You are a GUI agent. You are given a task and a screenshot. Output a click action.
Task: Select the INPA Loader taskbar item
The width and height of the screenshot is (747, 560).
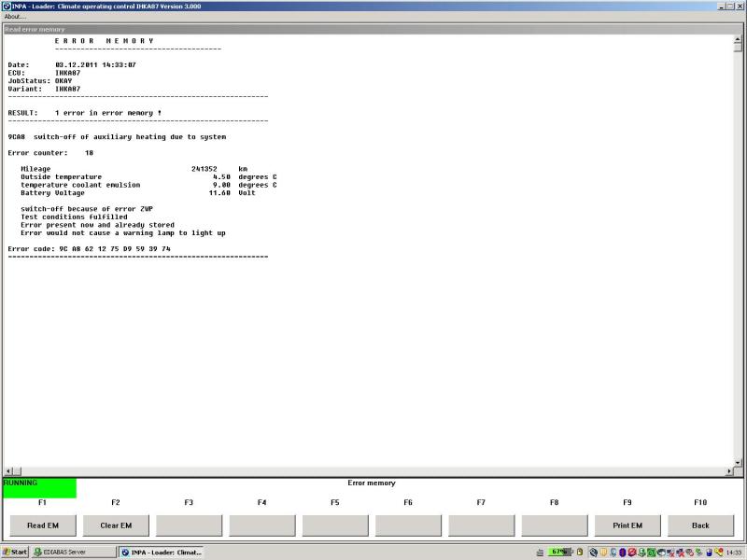click(x=161, y=552)
